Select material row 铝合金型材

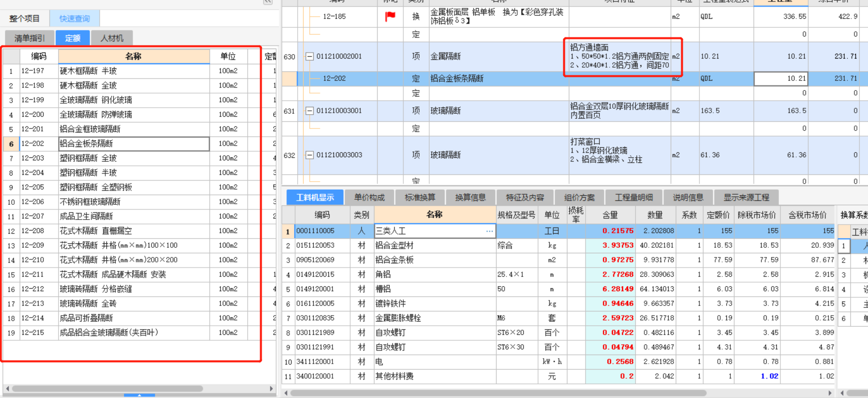pos(558,246)
